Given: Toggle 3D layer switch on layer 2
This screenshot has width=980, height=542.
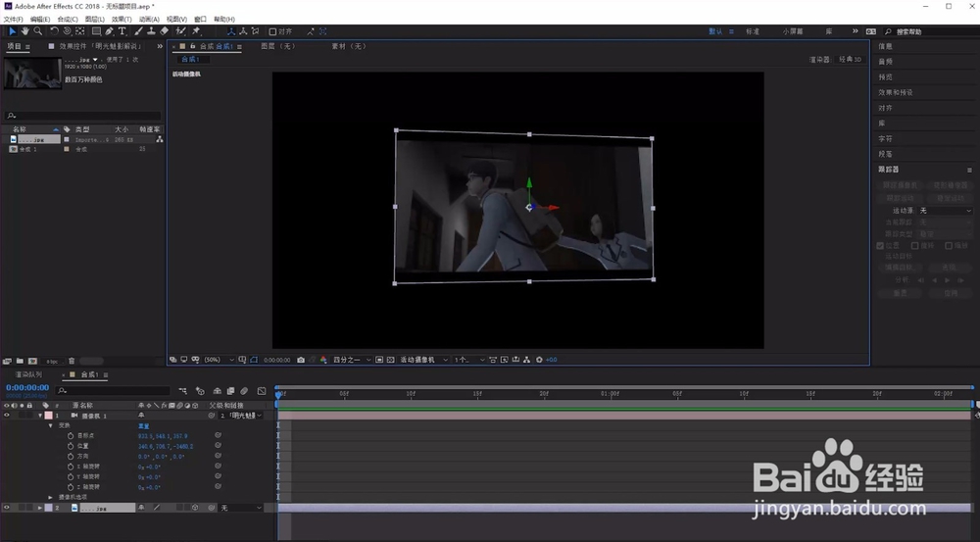Looking at the screenshot, I should (x=195, y=508).
